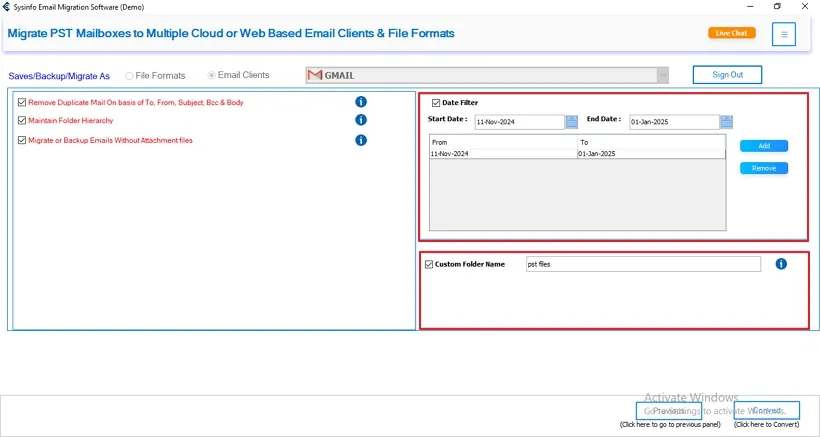Click info icon next to Custom Folder Name

click(x=781, y=264)
